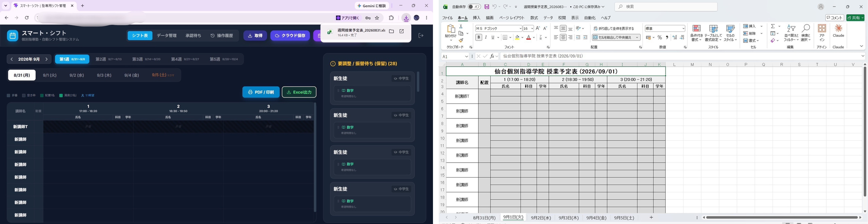Open the 数式 ribbon tab
Image resolution: width=868 pixels, height=224 pixels.
click(534, 18)
